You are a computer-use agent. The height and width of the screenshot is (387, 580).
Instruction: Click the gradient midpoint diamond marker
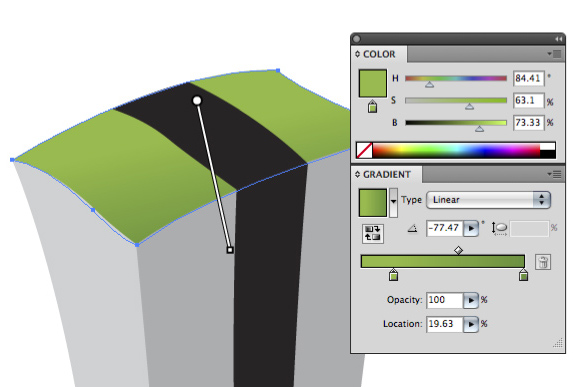[x=458, y=250]
